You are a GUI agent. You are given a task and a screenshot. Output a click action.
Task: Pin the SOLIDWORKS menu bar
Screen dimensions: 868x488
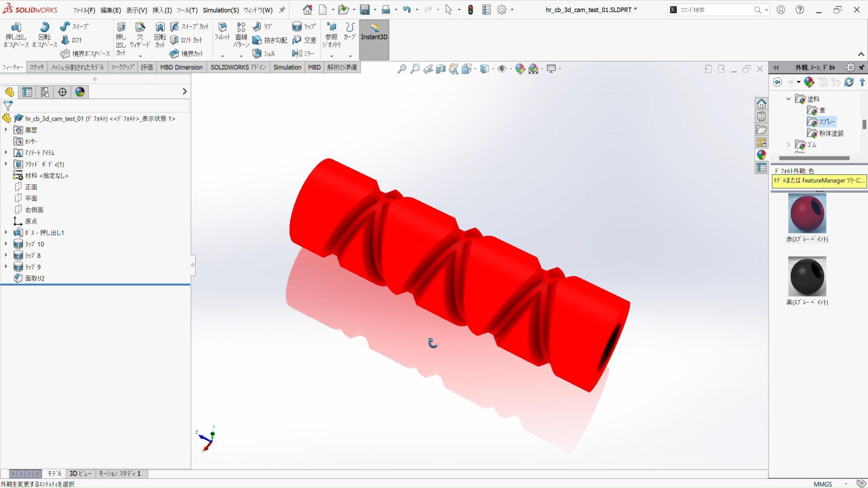282,9
